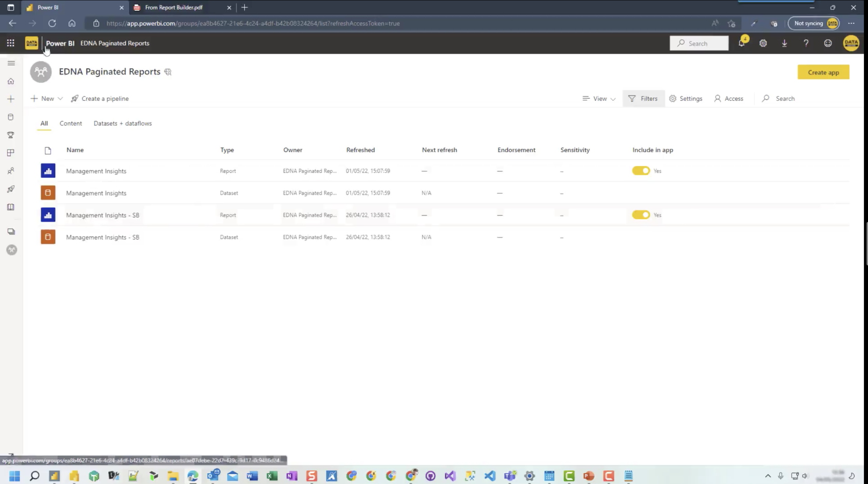Open Deployment pipelines rocket icon in sidebar

(11, 189)
